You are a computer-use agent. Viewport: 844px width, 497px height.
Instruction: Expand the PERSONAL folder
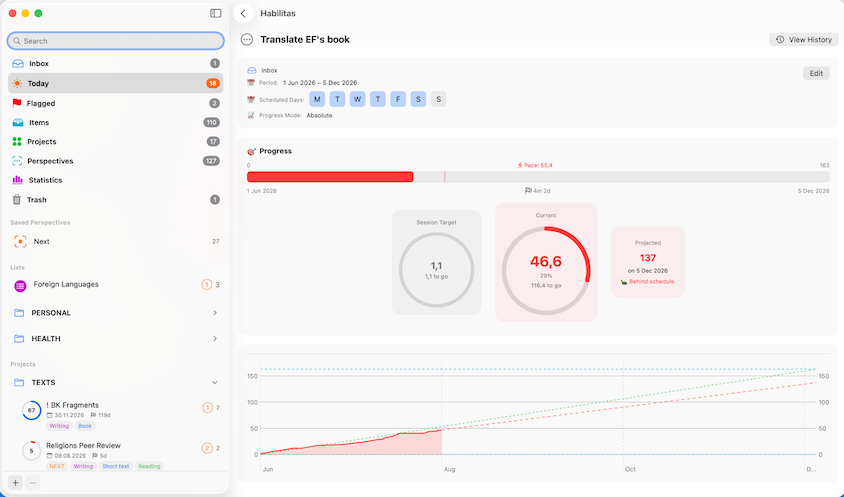(x=215, y=313)
